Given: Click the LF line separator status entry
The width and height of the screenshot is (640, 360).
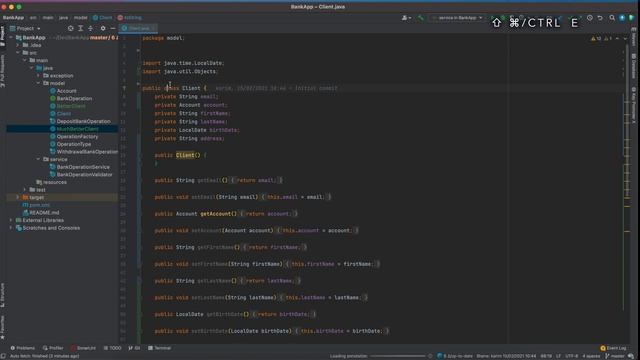Looking at the screenshot, I should (558, 356).
